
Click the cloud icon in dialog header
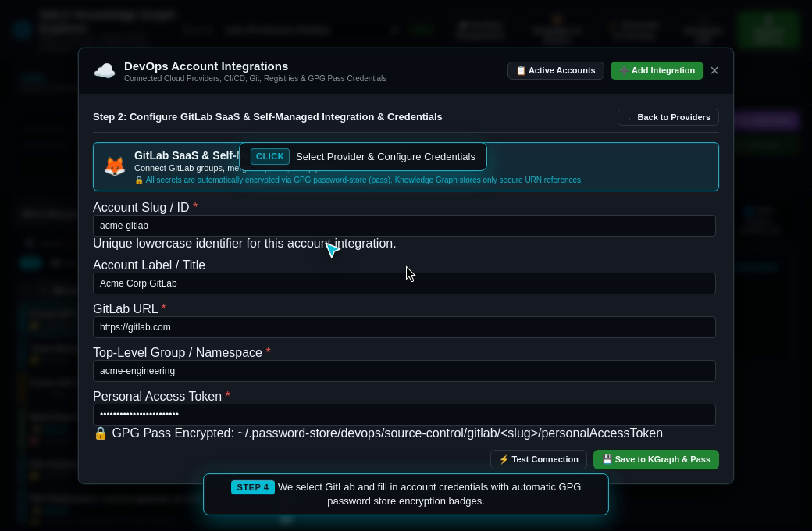click(105, 71)
